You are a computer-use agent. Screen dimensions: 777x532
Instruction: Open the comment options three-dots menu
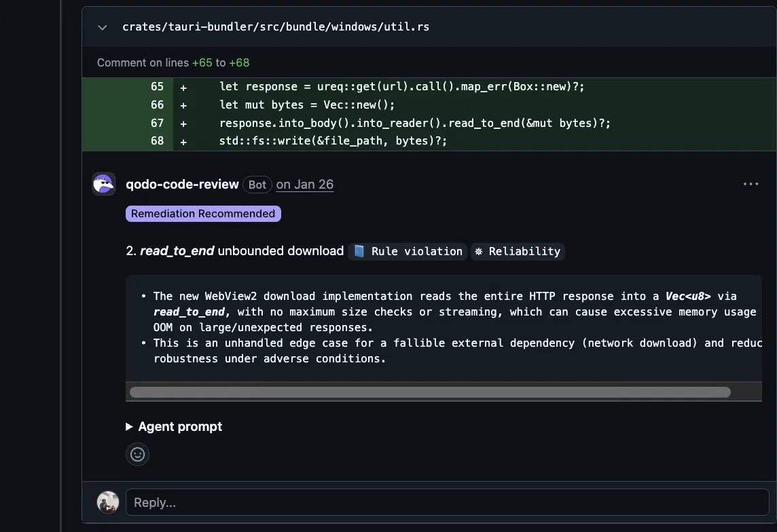coord(751,184)
